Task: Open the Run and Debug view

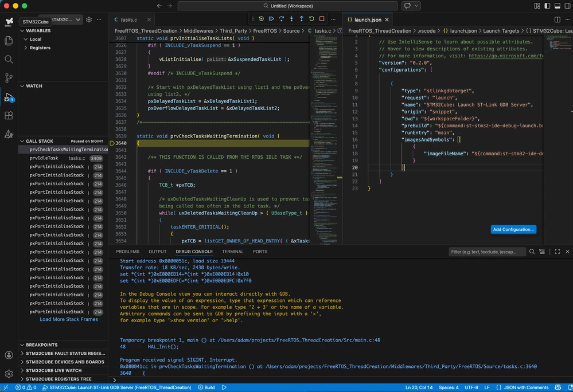Action: [9, 97]
